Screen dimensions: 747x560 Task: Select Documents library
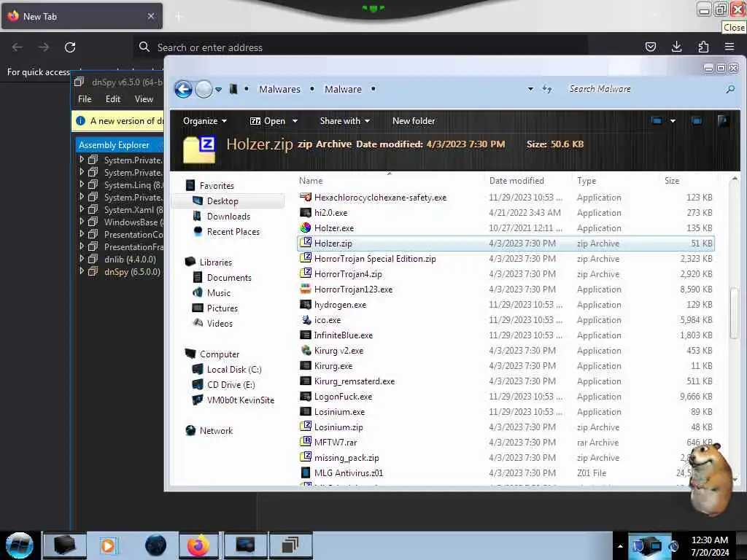[x=229, y=278]
